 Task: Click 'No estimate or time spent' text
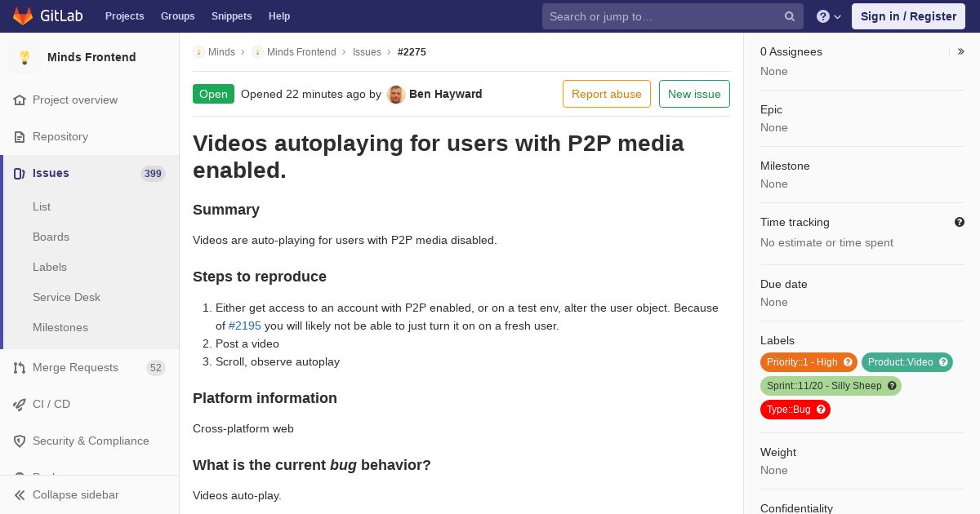826,242
